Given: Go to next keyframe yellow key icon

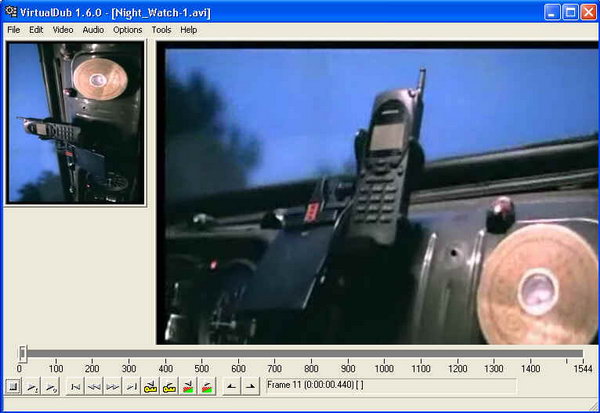Looking at the screenshot, I should [x=169, y=387].
